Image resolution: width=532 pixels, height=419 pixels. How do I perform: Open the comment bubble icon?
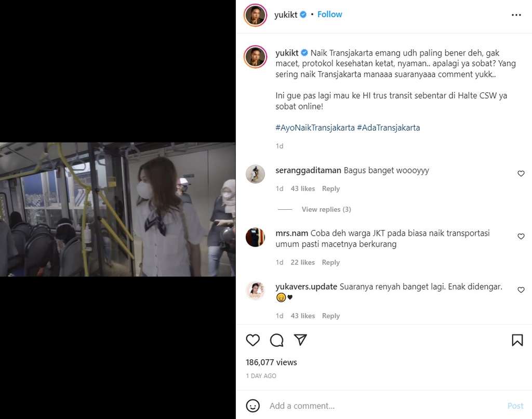pos(277,340)
